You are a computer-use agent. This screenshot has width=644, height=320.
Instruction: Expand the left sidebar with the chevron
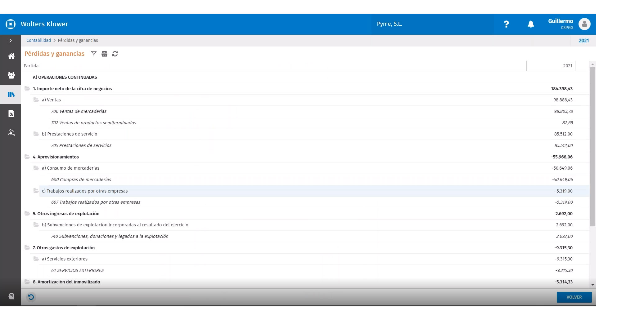tap(11, 41)
